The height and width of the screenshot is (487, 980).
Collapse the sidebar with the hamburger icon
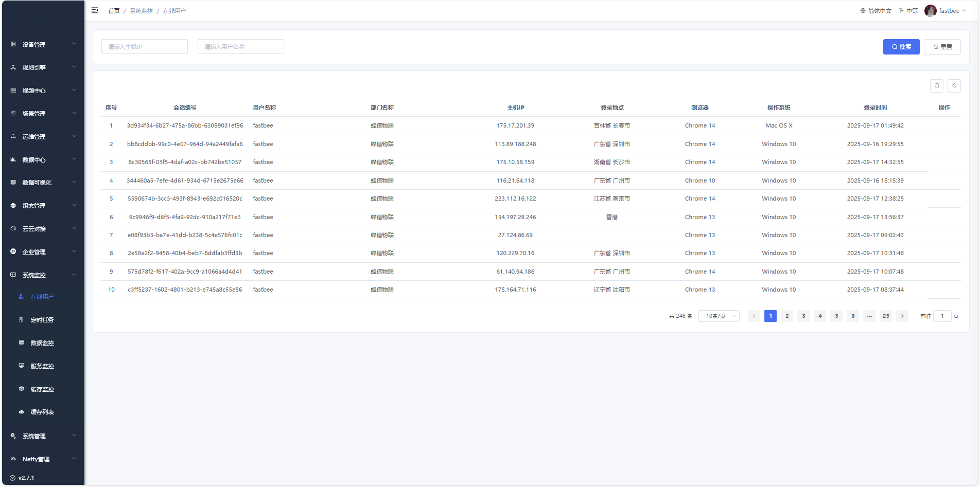click(95, 10)
